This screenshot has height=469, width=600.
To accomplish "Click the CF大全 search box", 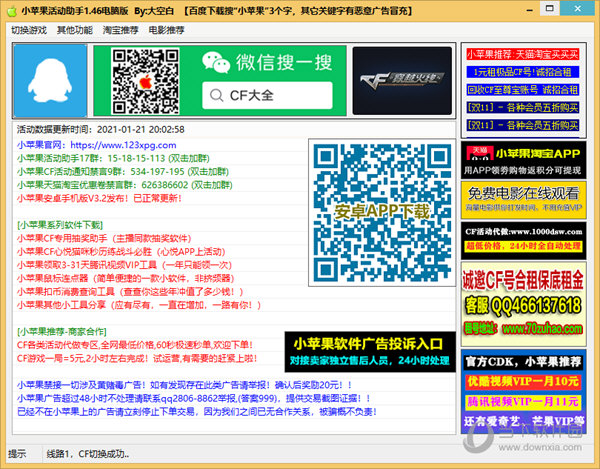I will (x=267, y=95).
